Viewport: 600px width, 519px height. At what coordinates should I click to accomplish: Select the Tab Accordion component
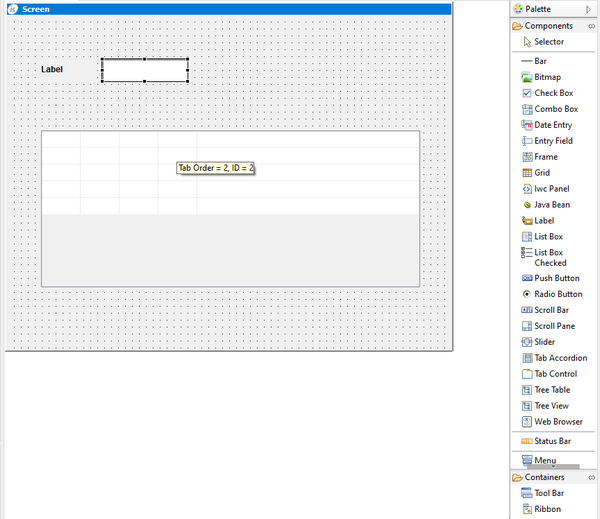554,358
